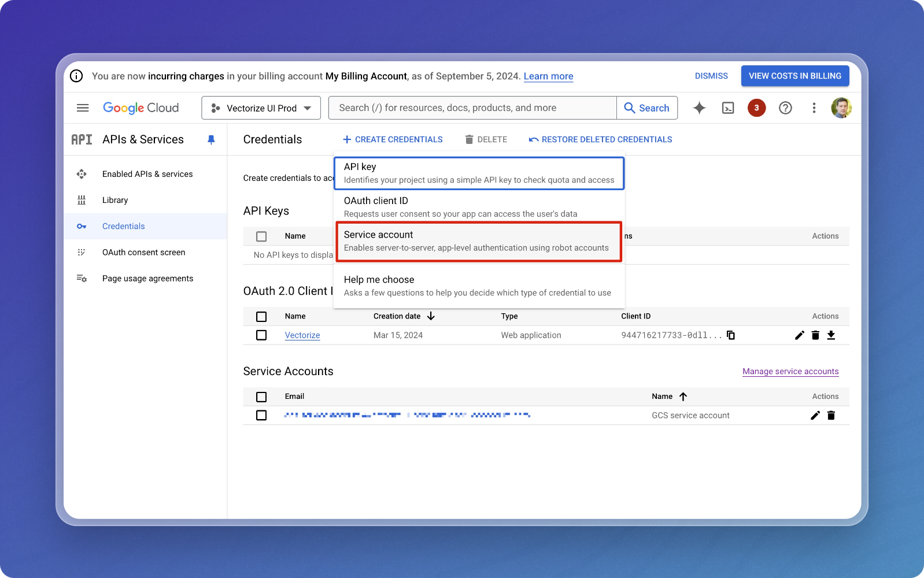Click the Page usage agreements icon
This screenshot has width=924, height=578.
click(x=82, y=279)
